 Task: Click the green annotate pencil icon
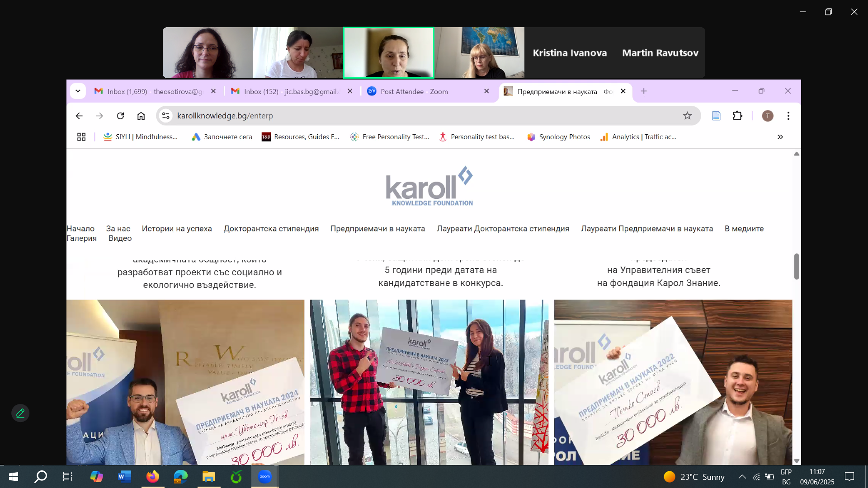(20, 413)
